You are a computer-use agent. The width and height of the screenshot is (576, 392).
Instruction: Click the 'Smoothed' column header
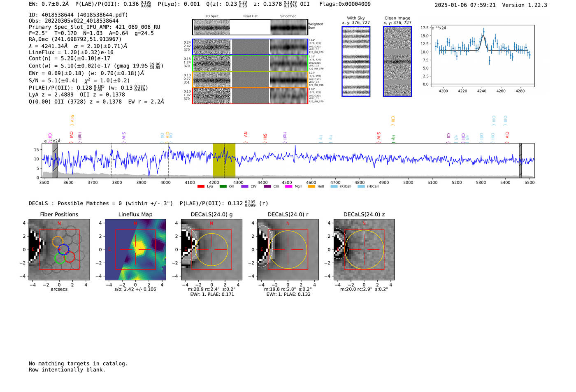[x=288, y=16]
